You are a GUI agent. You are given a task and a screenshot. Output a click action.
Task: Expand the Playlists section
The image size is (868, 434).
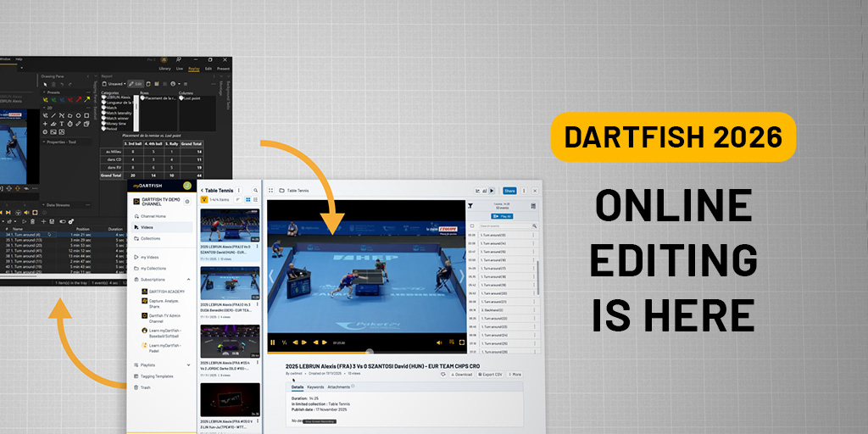click(x=188, y=364)
